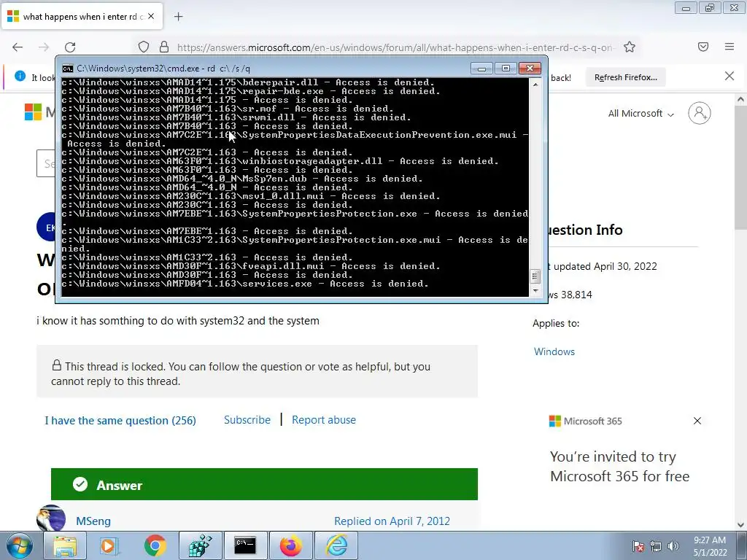Click the sign-in account avatar icon

click(x=700, y=113)
